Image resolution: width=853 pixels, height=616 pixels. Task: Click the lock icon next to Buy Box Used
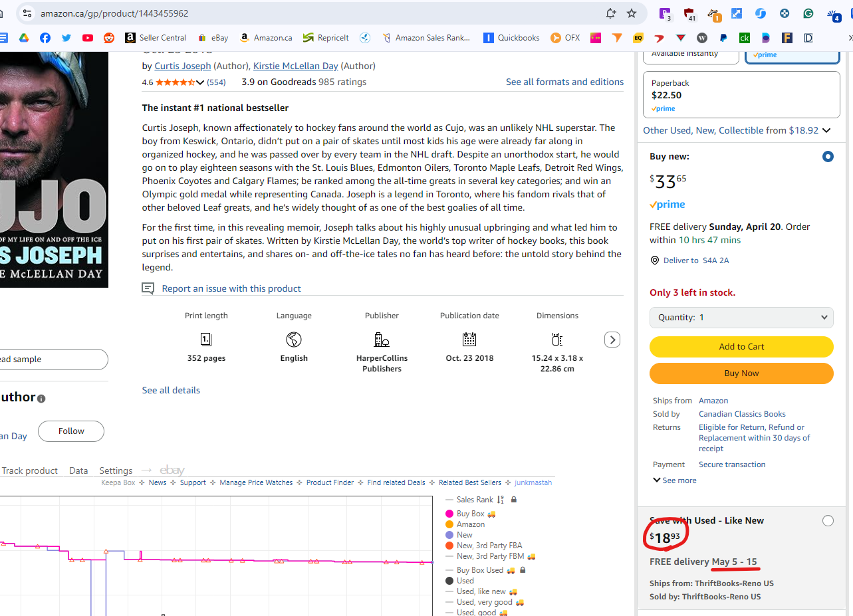coord(523,570)
